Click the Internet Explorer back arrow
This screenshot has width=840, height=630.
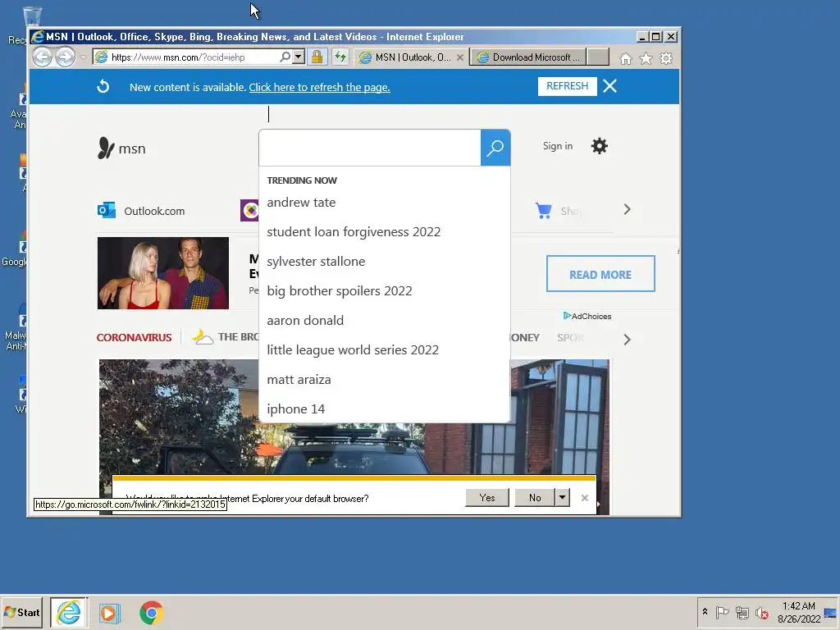click(43, 57)
